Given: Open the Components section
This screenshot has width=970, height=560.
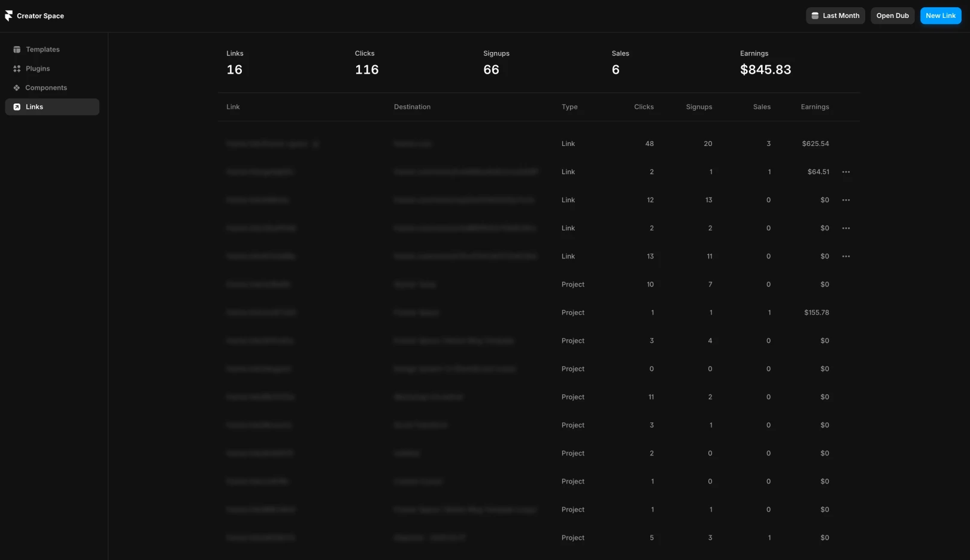Looking at the screenshot, I should click(x=52, y=88).
